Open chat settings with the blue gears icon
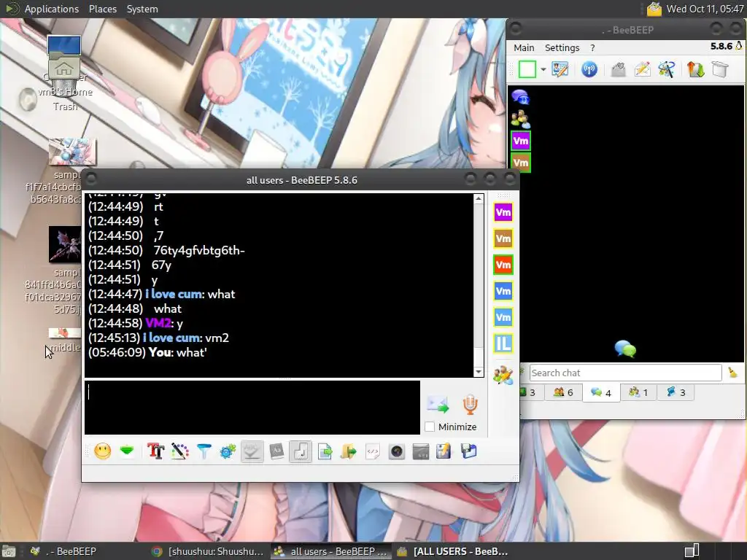 tap(228, 451)
